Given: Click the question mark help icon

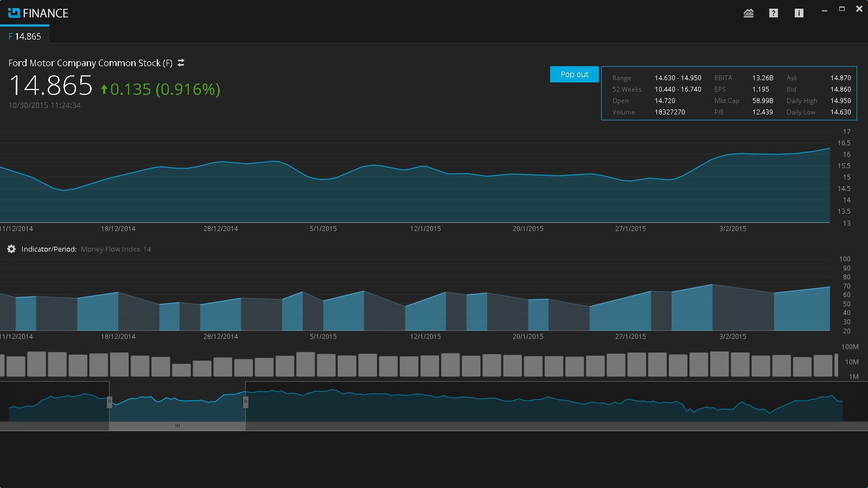Looking at the screenshot, I should tap(774, 13).
